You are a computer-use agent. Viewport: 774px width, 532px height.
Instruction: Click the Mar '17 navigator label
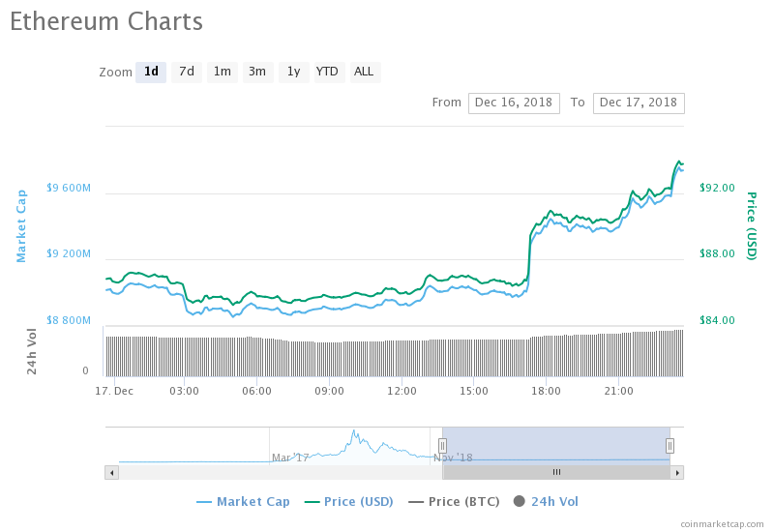pos(290,458)
